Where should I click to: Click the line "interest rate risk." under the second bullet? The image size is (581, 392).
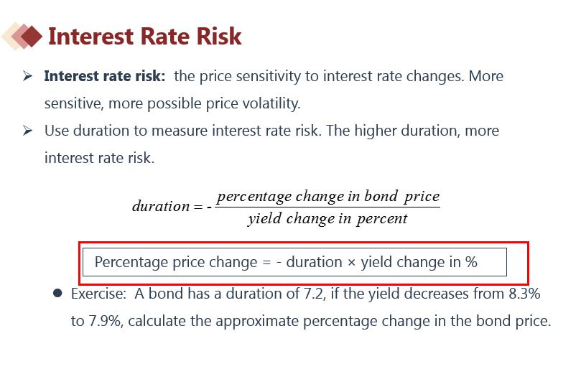(99, 158)
